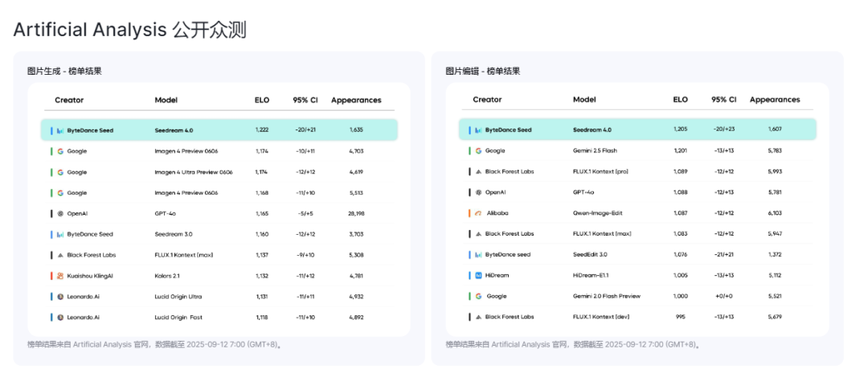The width and height of the screenshot is (868, 390).
Task: Click the ByteDance Seed logo in 图片生成 Seedream 4.0 row
Action: 60,130
